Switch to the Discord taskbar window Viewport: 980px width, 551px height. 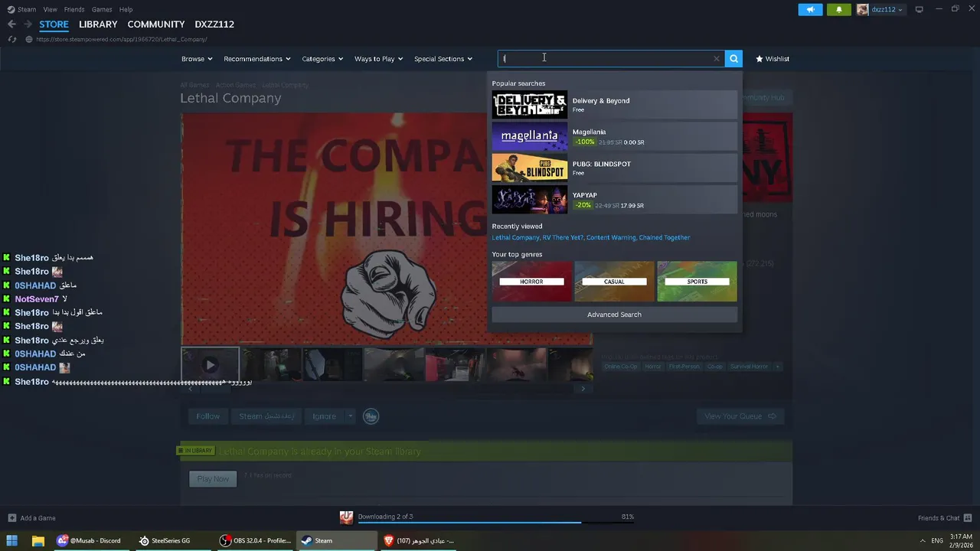[x=90, y=540]
